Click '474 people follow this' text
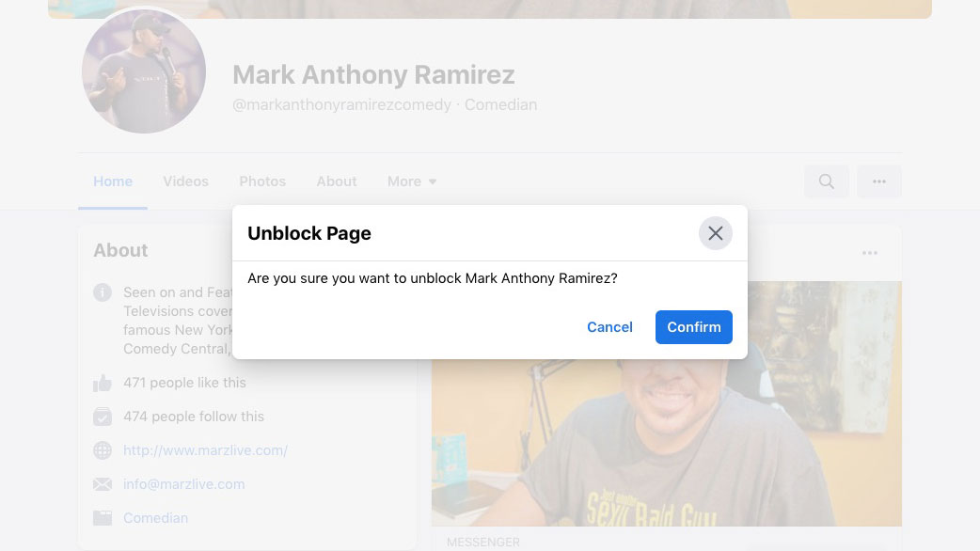The height and width of the screenshot is (551, 980). point(194,416)
